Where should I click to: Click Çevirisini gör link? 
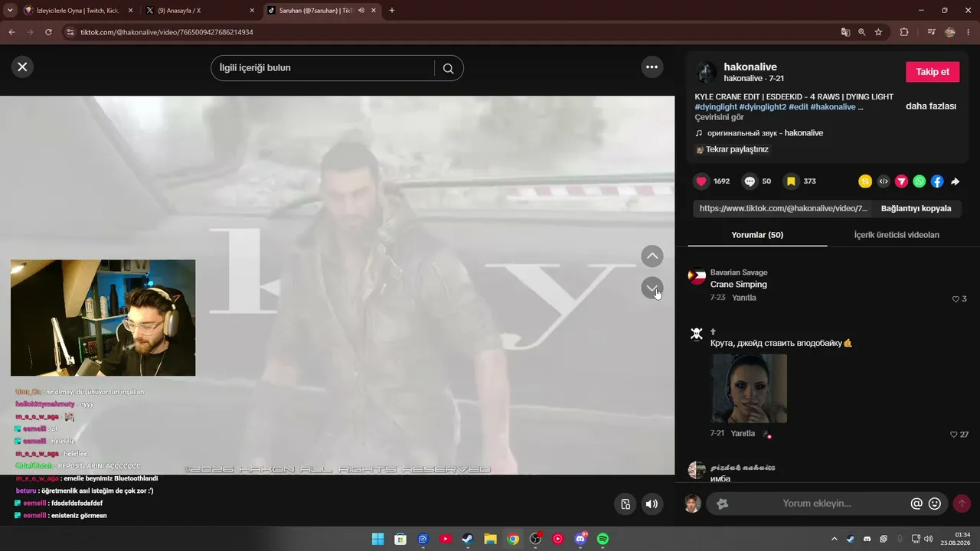[719, 117]
